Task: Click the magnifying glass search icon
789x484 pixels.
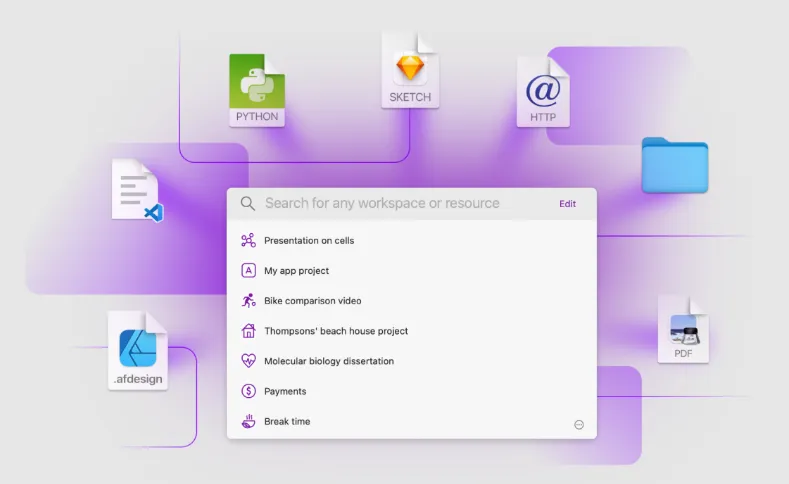Action: [248, 203]
